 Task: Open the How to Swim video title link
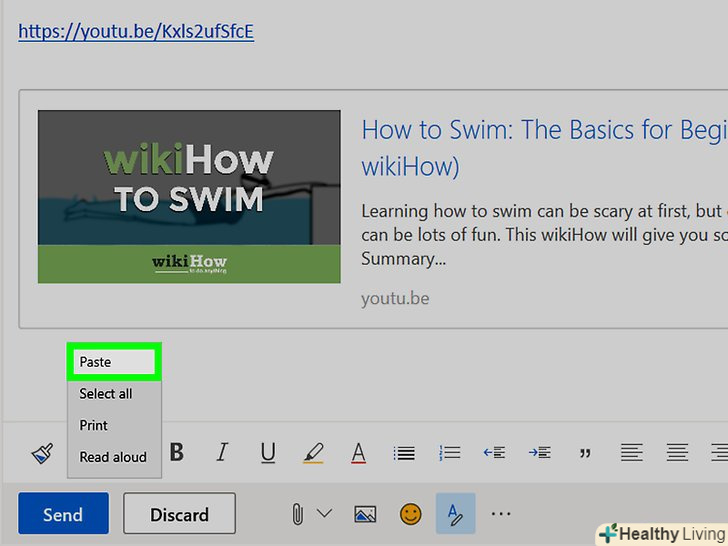click(x=544, y=148)
